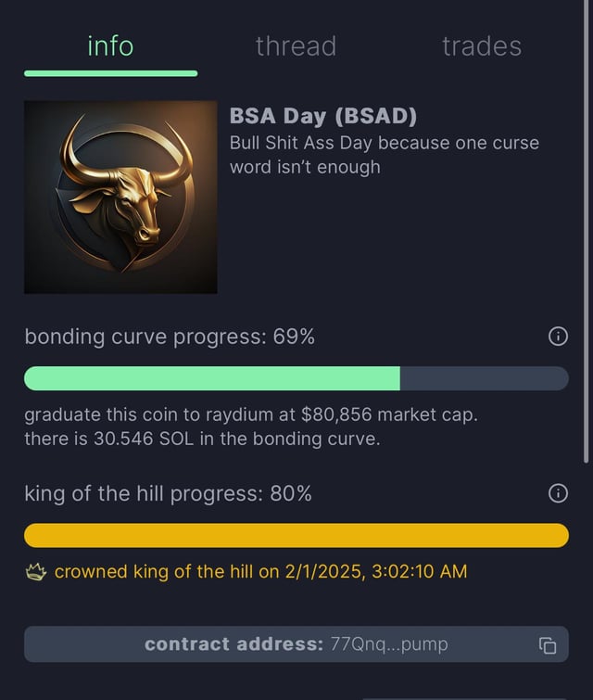Click the green bonding curve progress bar
The width and height of the screenshot is (593, 700).
pyautogui.click(x=212, y=378)
